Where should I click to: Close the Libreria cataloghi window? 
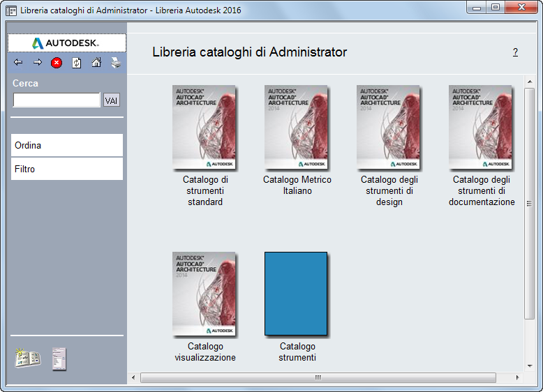(x=522, y=7)
